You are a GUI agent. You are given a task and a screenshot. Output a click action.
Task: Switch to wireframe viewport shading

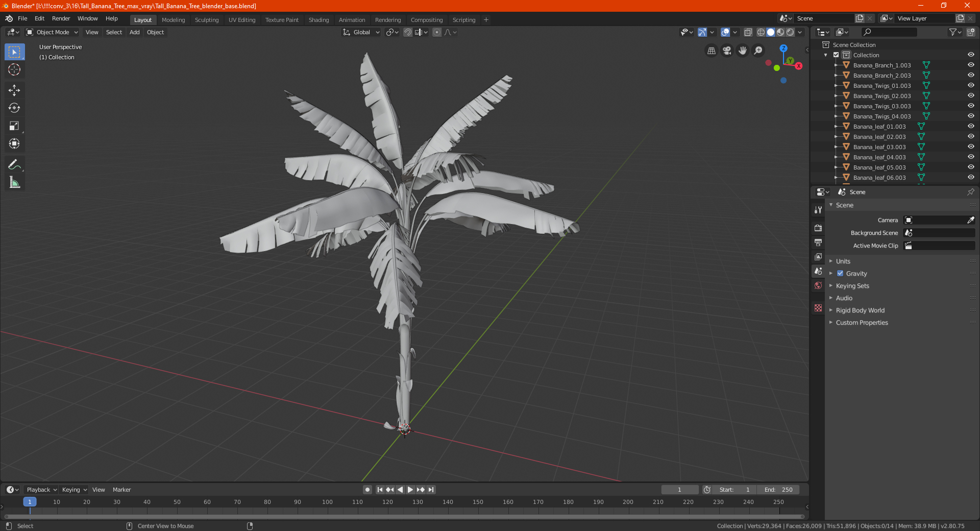[761, 32]
